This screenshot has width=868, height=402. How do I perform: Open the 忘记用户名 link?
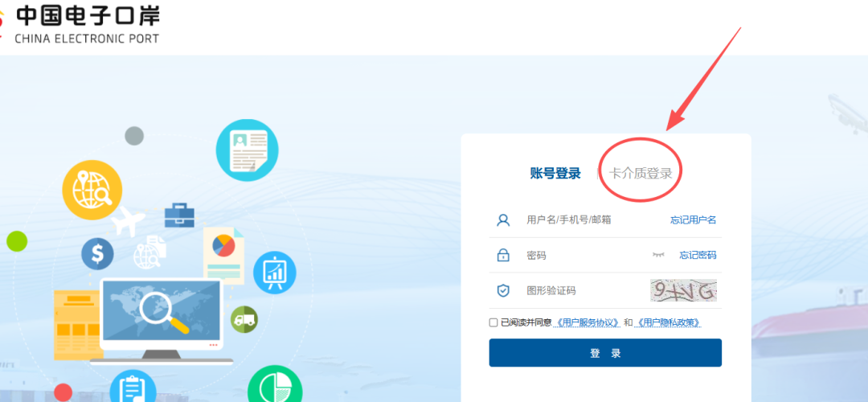[694, 219]
